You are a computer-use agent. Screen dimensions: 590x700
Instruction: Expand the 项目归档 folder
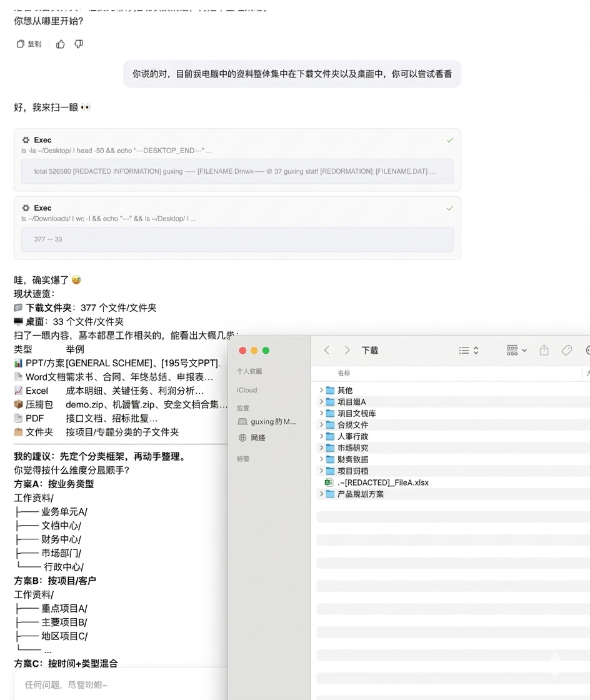[321, 471]
